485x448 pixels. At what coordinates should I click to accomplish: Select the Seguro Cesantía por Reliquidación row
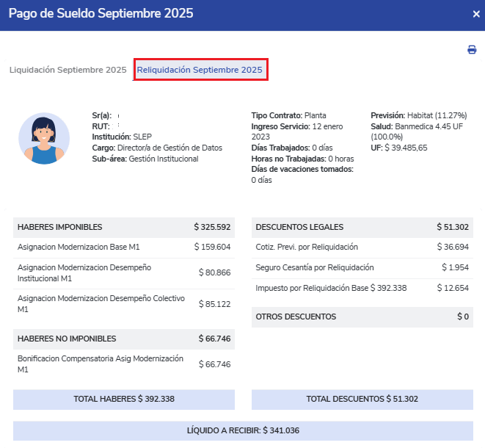click(x=362, y=267)
